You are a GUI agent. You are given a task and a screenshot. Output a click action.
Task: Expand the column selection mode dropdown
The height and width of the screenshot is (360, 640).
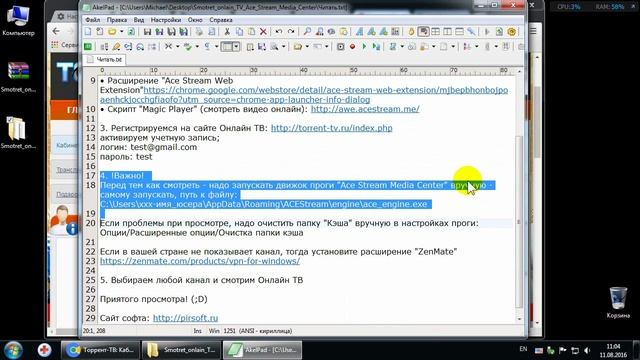pos(236,47)
